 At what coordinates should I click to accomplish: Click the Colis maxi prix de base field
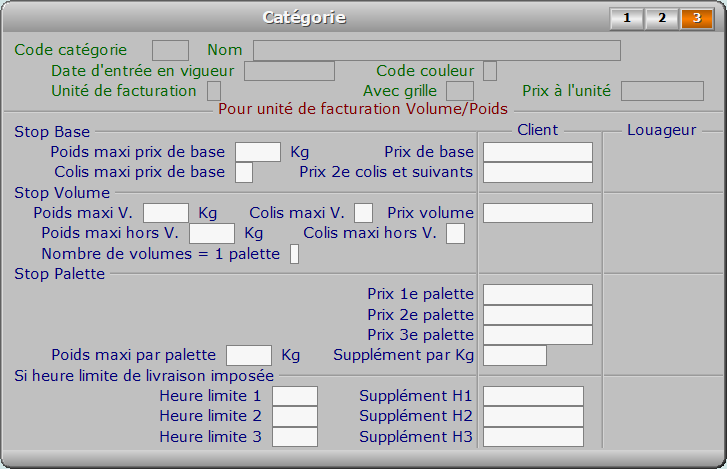tap(244, 172)
